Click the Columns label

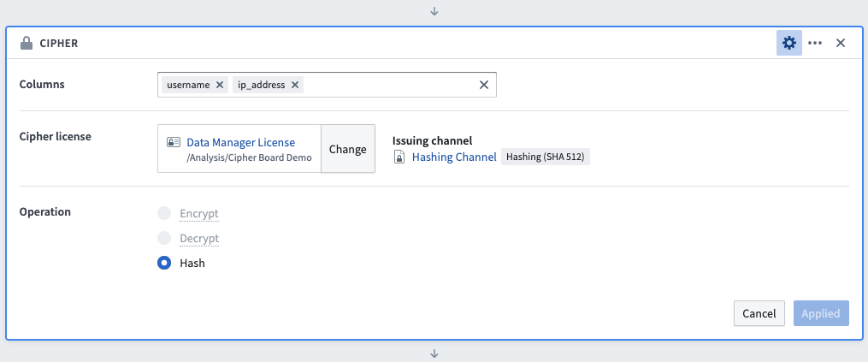(x=42, y=84)
